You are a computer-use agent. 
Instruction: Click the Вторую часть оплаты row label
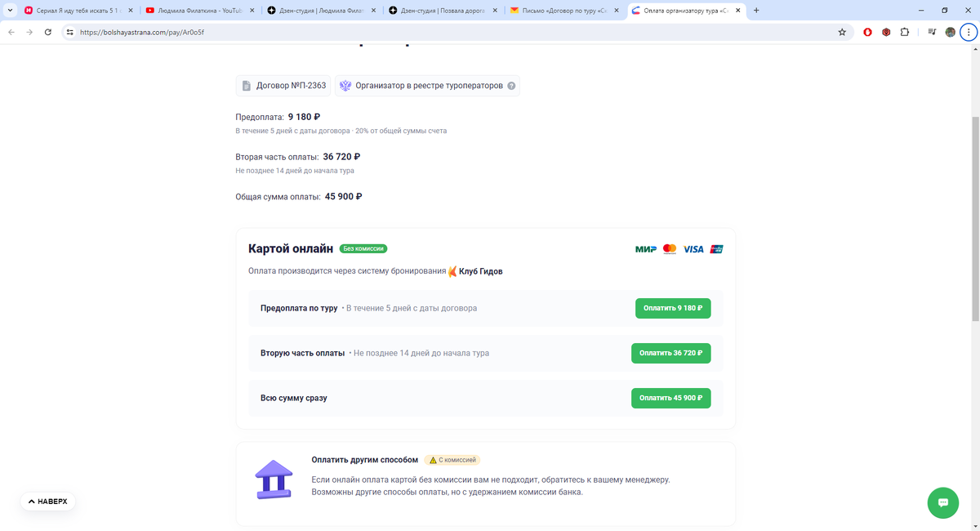(x=302, y=353)
